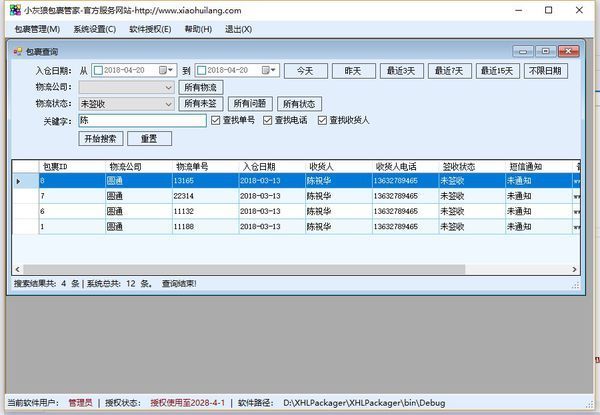Click the horizontal scrollbar thumb of the table
Screen dimensions: 600x415
point(244,269)
